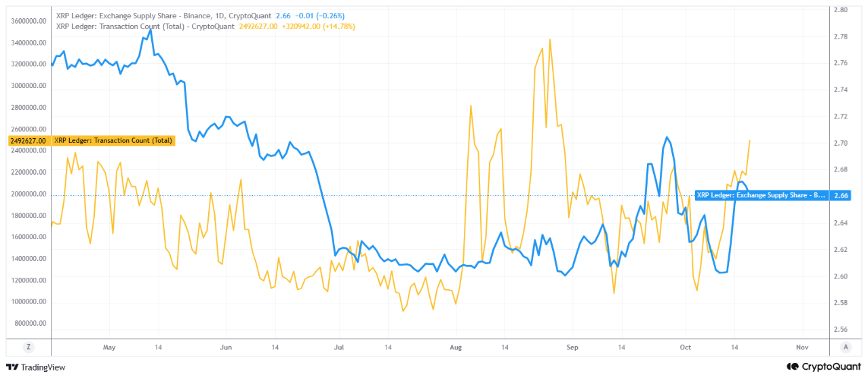The width and height of the screenshot is (868, 378).
Task: Click the 2.62 right axis label
Action: pos(840,249)
